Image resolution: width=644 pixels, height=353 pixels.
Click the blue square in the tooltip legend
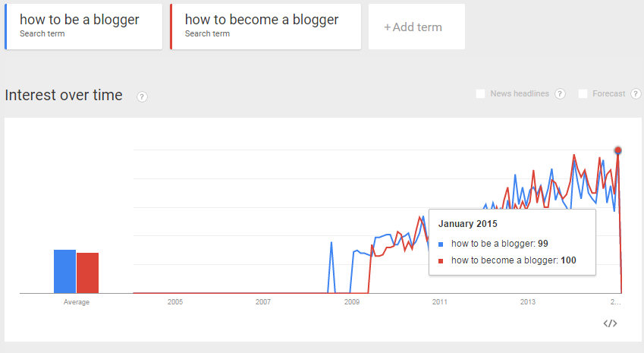(x=441, y=244)
